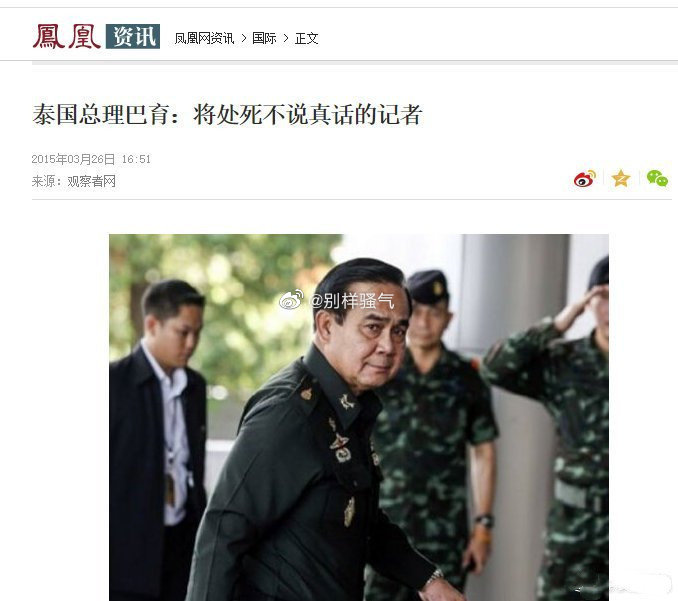Image resolution: width=678 pixels, height=601 pixels.
Task: Click the 来源 label
Action: 44,181
